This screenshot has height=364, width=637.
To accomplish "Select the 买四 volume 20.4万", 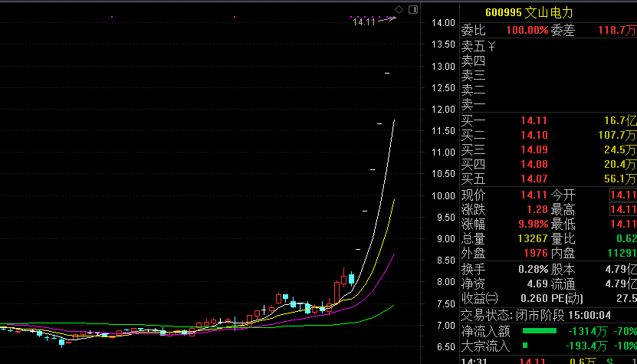I will coord(620,165).
